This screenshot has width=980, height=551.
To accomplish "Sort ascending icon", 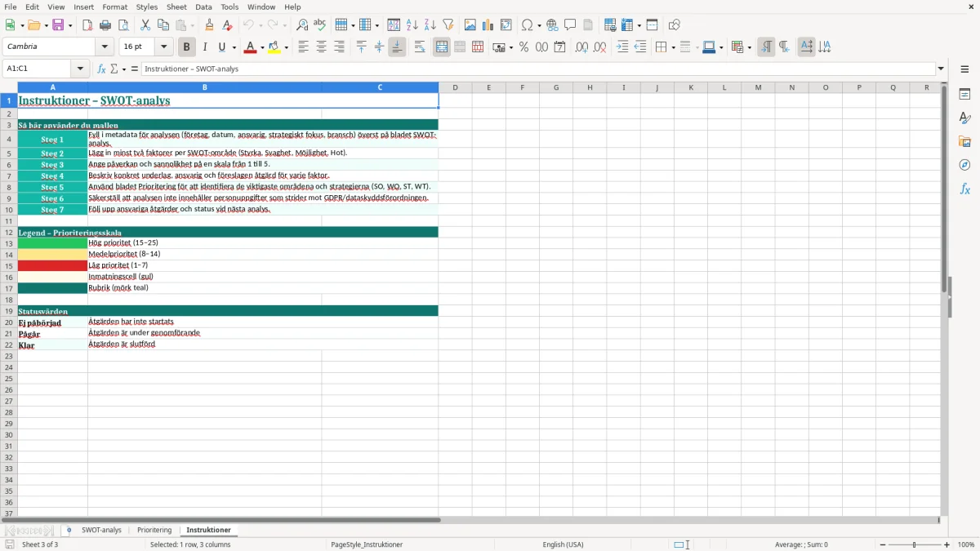I will point(412,25).
